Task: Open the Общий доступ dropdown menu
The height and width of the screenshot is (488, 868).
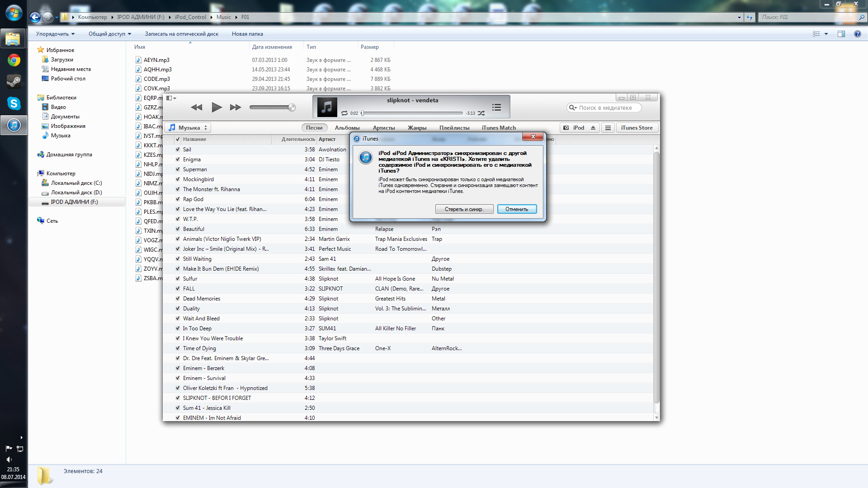Action: [x=110, y=34]
